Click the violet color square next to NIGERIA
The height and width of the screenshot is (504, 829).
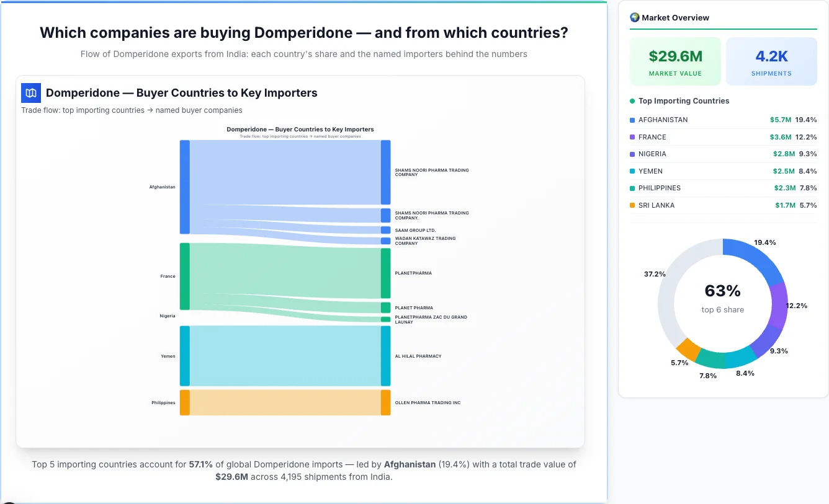coord(634,154)
